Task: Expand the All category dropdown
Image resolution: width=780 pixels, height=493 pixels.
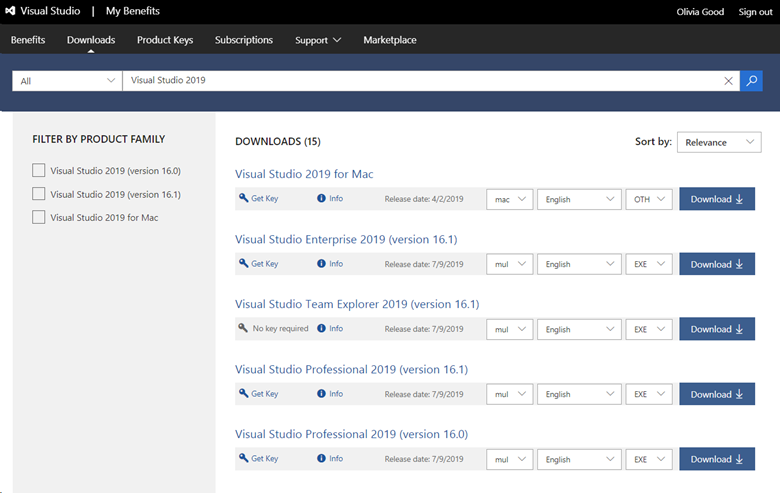Action: [66, 81]
